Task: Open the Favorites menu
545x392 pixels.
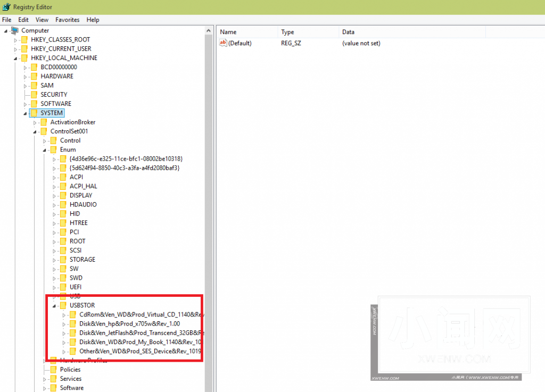Action: pos(68,20)
